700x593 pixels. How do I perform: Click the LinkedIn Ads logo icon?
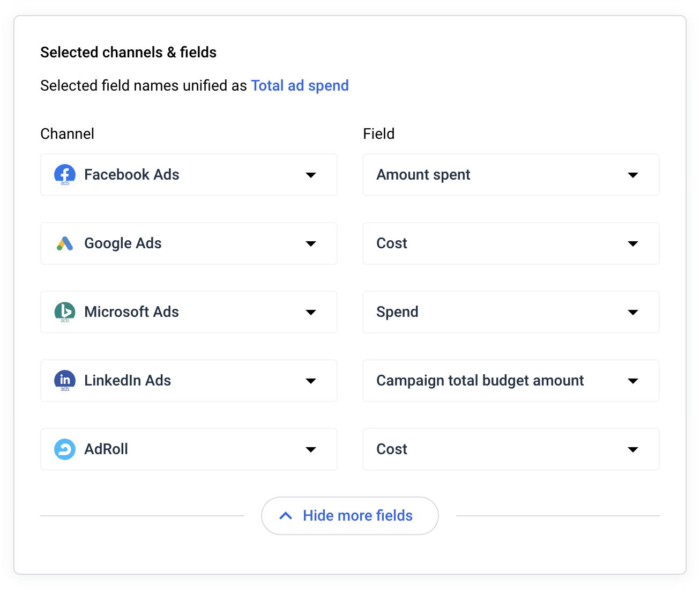(x=64, y=381)
